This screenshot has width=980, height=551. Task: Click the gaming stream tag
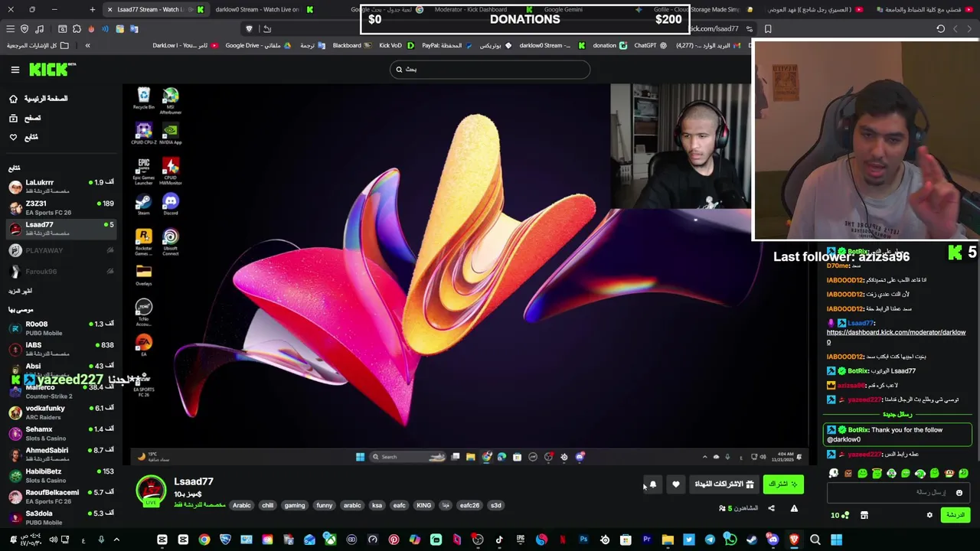pyautogui.click(x=295, y=505)
